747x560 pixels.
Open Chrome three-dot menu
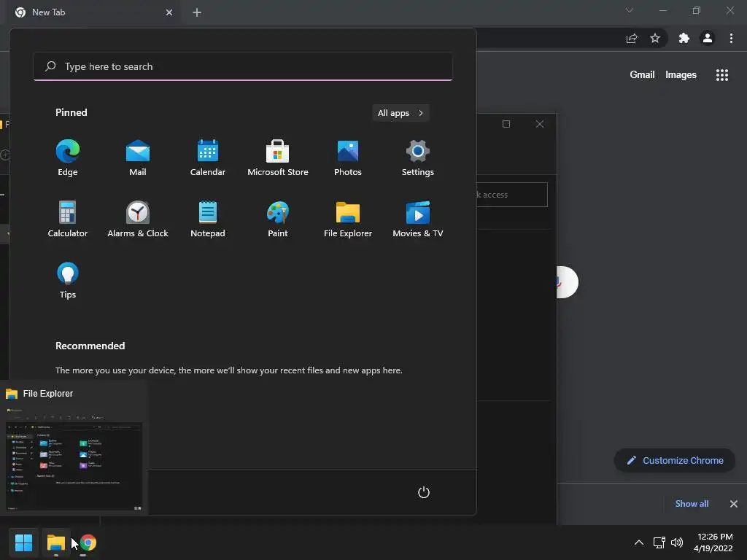tap(731, 38)
